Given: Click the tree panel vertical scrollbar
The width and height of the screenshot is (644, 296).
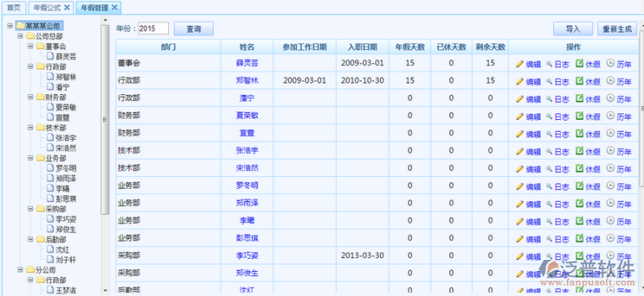Looking at the screenshot, I should pyautogui.click(x=105, y=119).
